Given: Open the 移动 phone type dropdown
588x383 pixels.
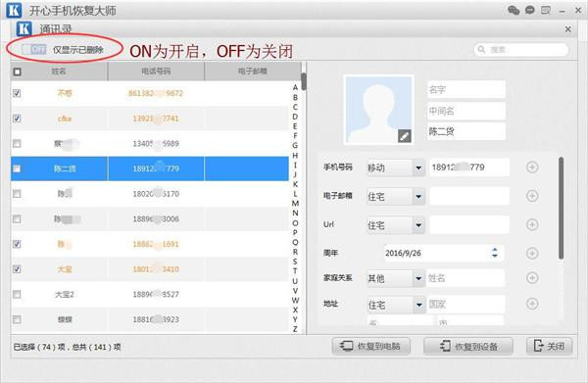Looking at the screenshot, I should click(x=396, y=168).
